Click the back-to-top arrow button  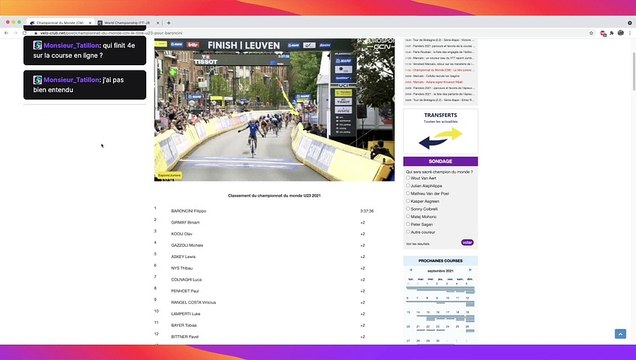620,334
